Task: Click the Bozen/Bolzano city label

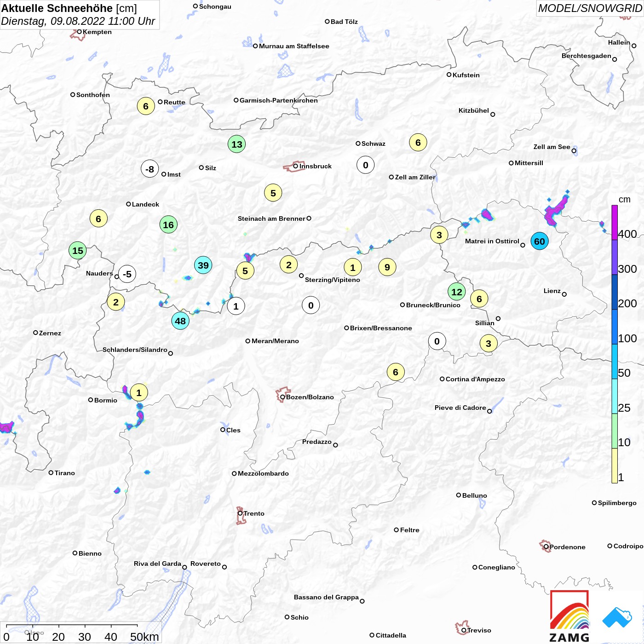Action: [310, 397]
